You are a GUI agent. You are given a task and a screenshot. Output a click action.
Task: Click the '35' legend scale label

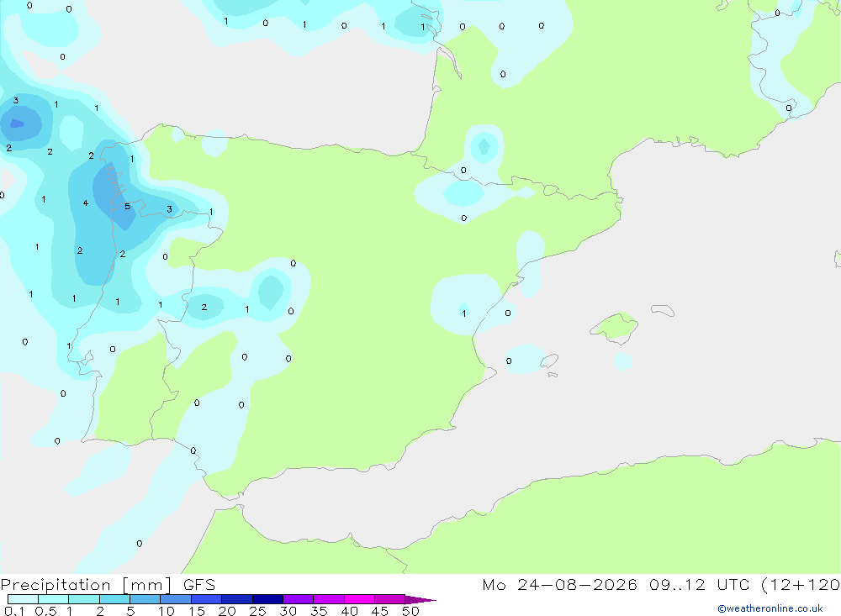pyautogui.click(x=319, y=611)
